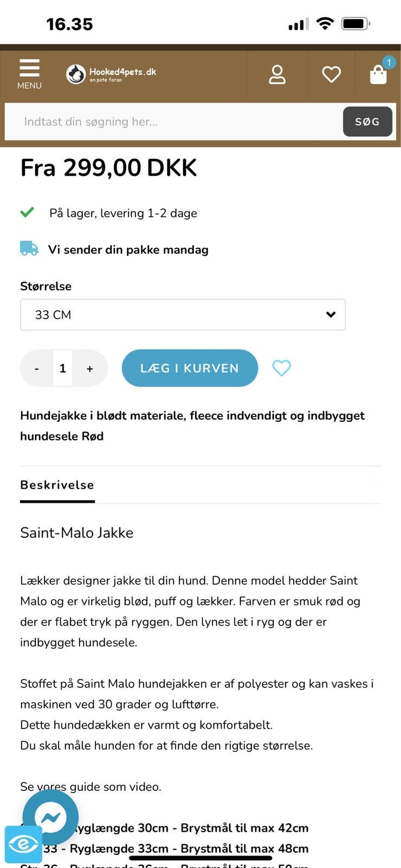
Task: Open the wishlist heart in header
Action: (331, 74)
